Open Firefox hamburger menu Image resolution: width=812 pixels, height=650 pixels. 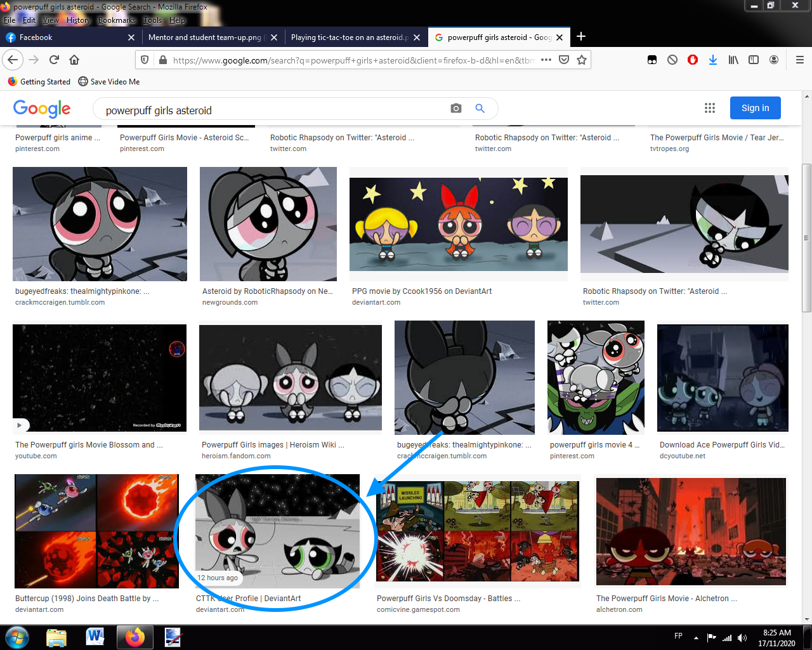[799, 60]
